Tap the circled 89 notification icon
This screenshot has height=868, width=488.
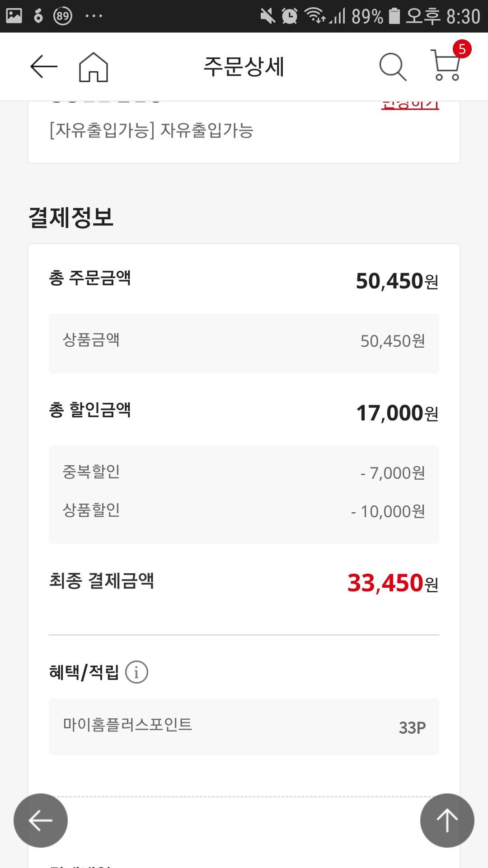pos(63,16)
